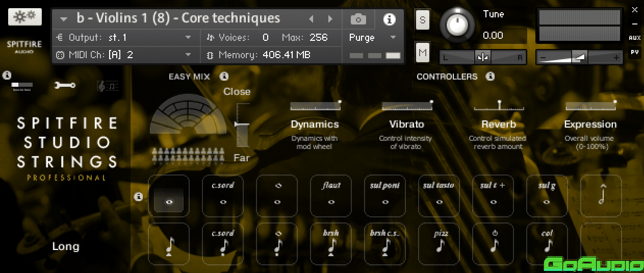Increase volume with the plus button
This screenshot has width=644, height=273.
point(616,58)
